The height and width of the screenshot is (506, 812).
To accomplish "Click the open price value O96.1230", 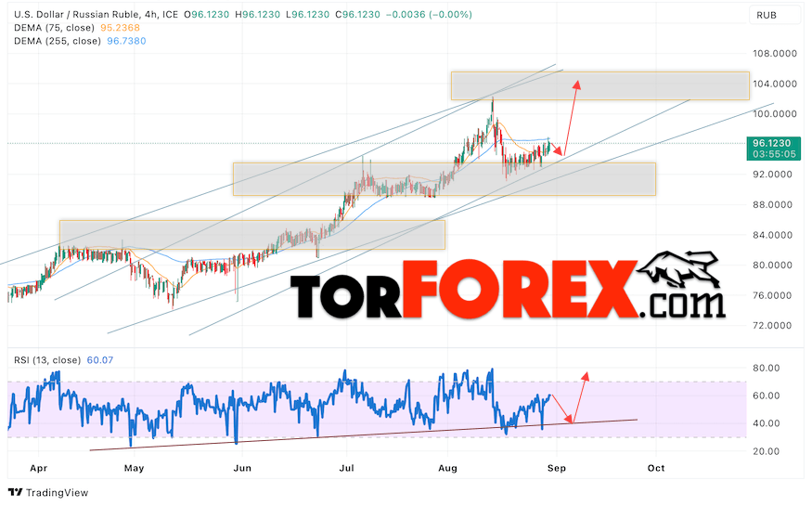I will click(207, 15).
